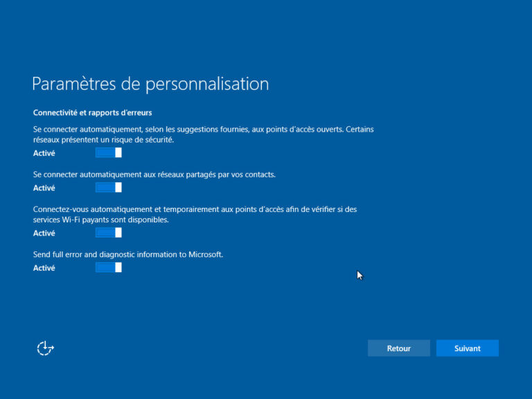Click the Activé label under shared networks setting
532x399 pixels.
pos(44,188)
